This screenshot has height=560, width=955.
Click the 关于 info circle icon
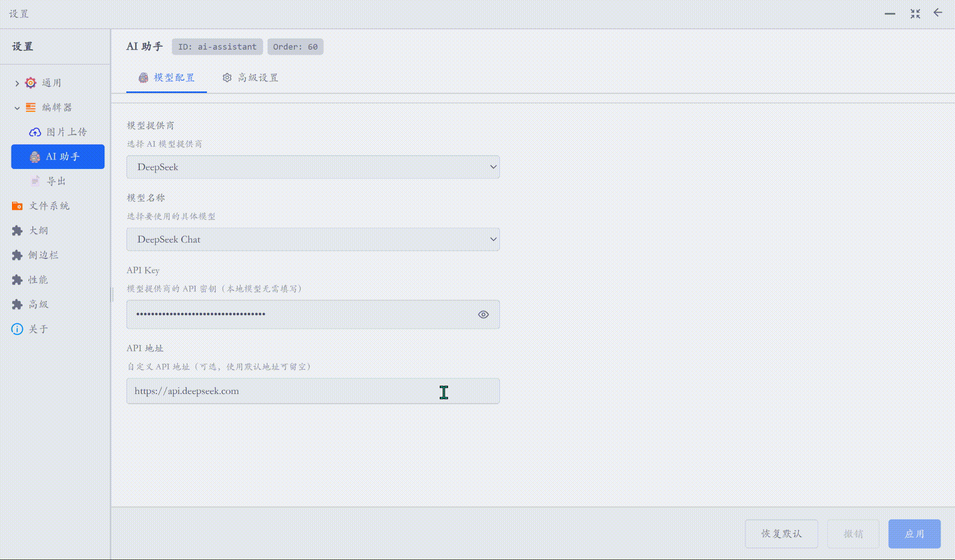(17, 329)
